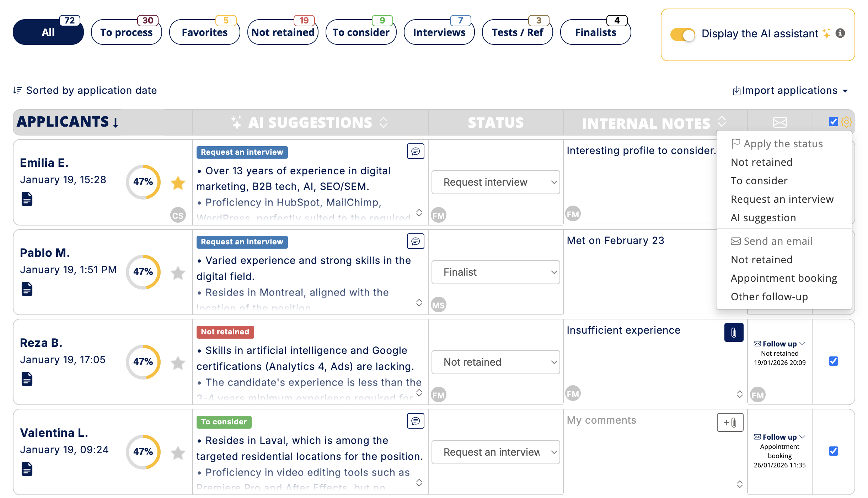Attach a file to Valentina L.'s comments
Image resolution: width=868 pixels, height=498 pixels.
(x=729, y=422)
